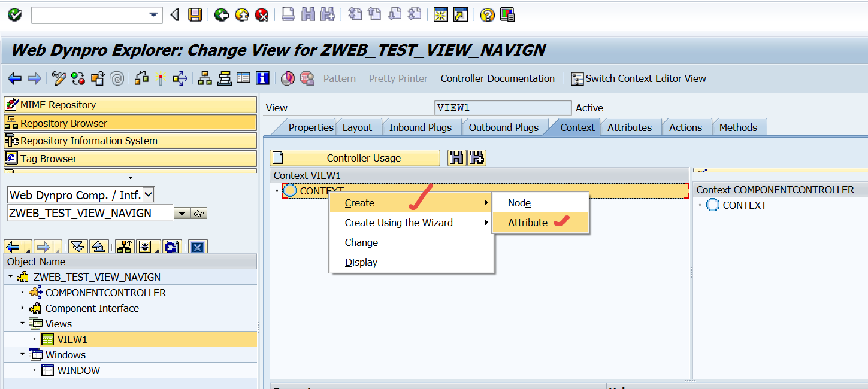
Task: Click the ZWEB_TEST_VIEW_NAVIGN object name input field
Action: pos(90,213)
